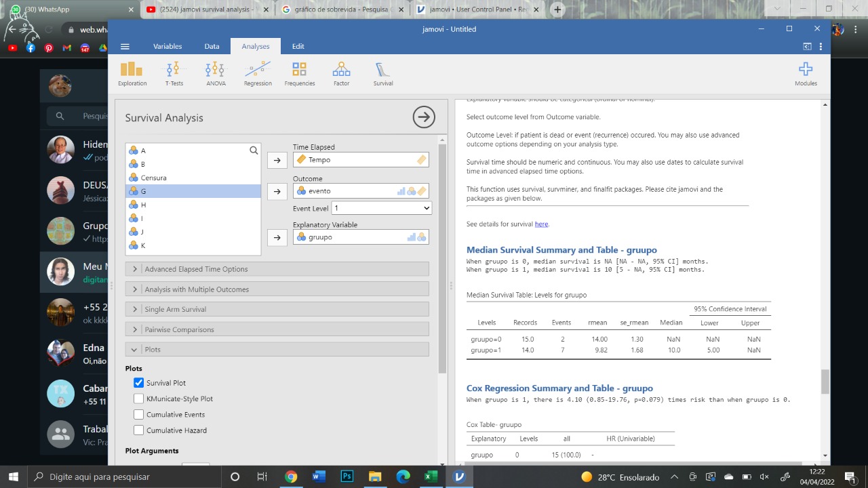Select the Analyses tab
The image size is (868, 488).
(256, 46)
